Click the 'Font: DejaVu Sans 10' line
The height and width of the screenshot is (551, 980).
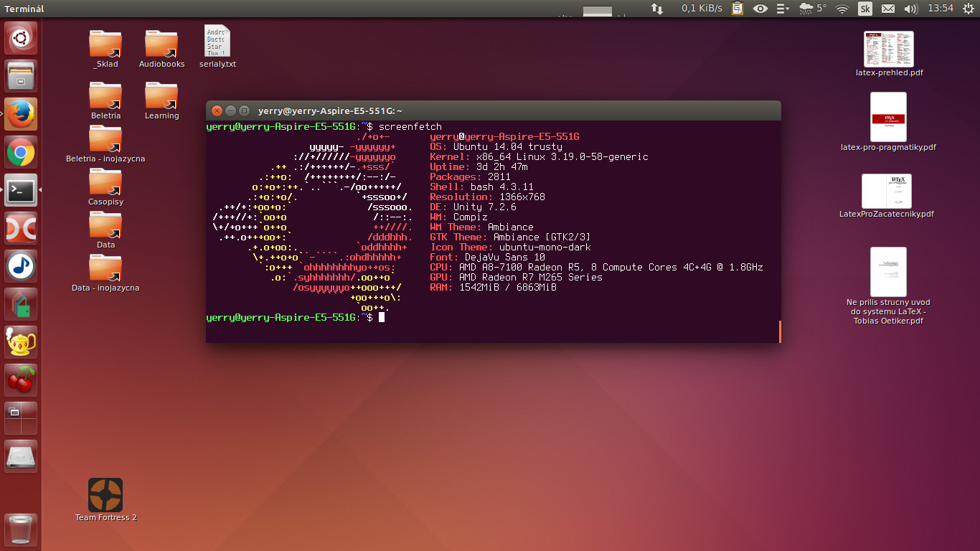point(487,257)
